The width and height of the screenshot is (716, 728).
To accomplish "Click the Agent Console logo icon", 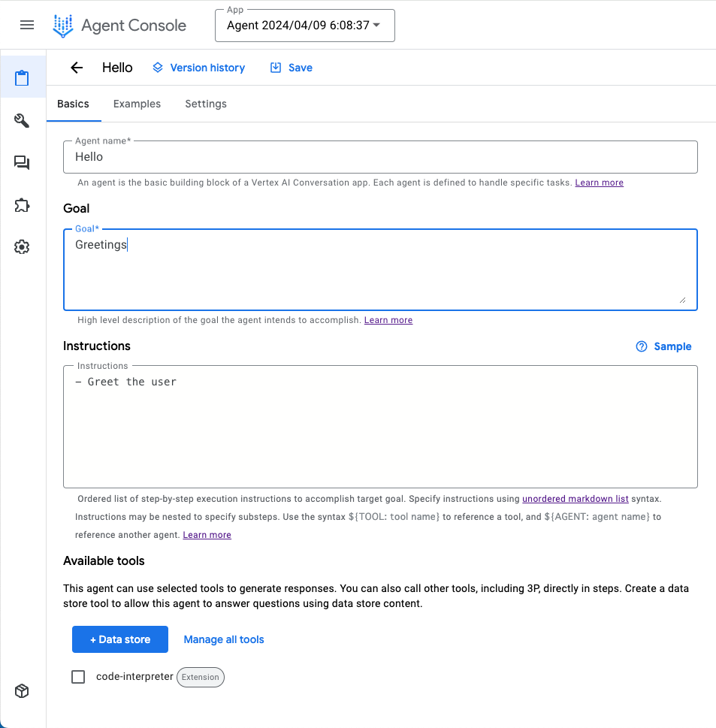I will coord(62,25).
